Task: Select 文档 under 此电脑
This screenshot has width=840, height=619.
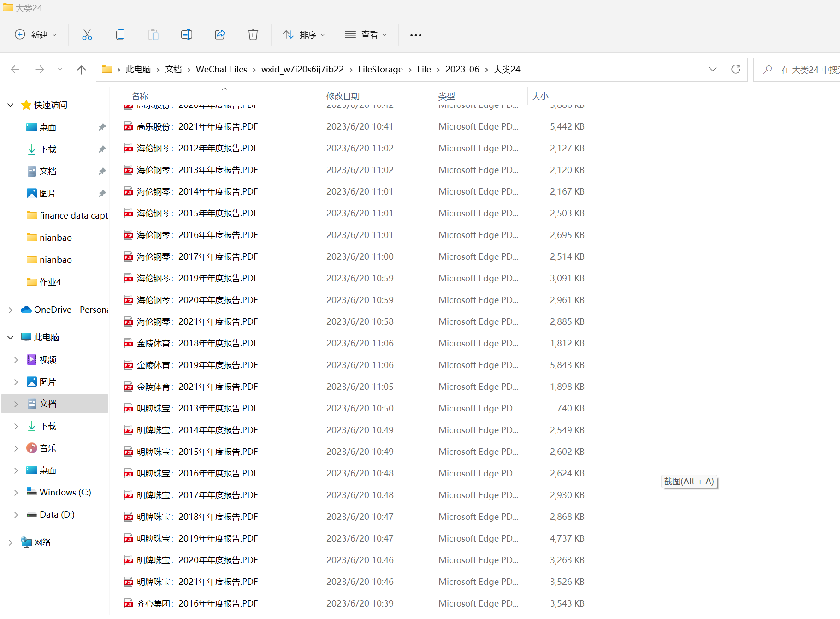Action: click(x=55, y=404)
